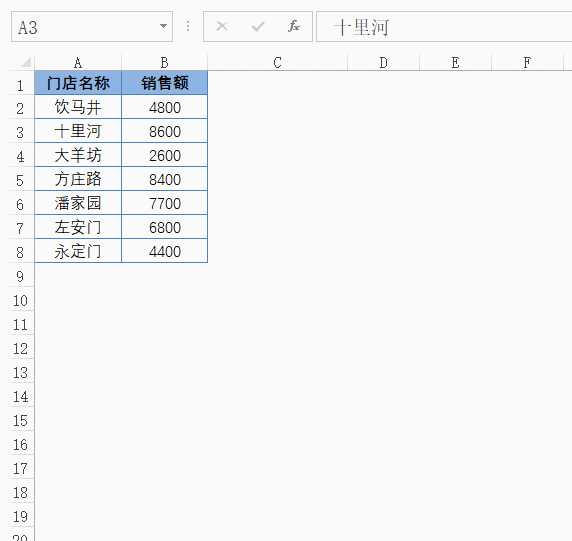The image size is (572, 541).
Task: Select row 8 header
Action: pos(20,252)
